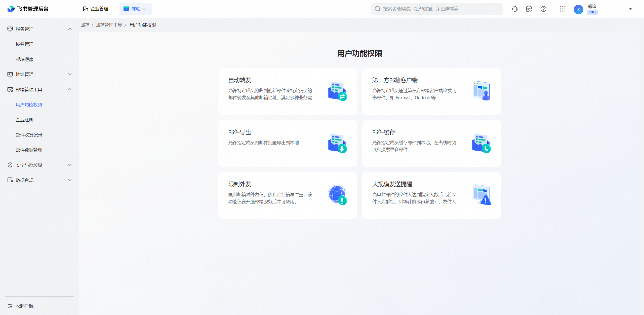644x315 pixels.
Task: Click the Feishu admin console logo
Action: click(28, 9)
